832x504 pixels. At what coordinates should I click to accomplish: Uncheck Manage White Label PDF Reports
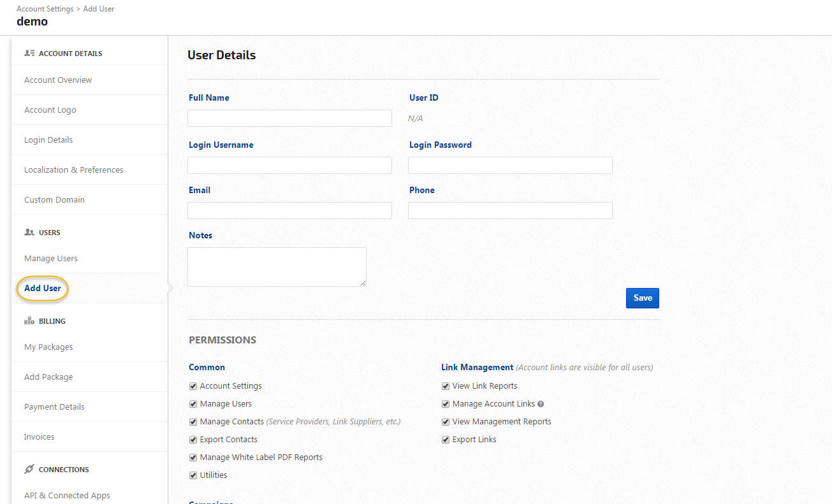193,457
